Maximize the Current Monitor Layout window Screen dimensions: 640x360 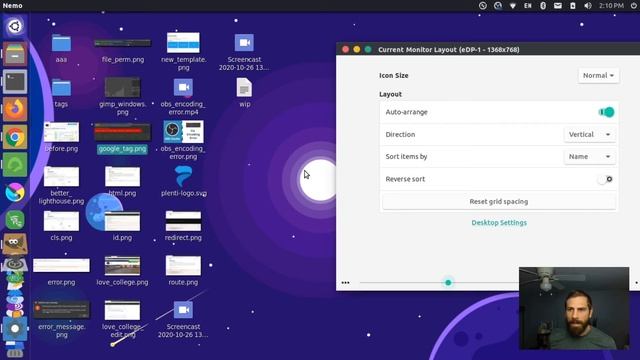368,49
